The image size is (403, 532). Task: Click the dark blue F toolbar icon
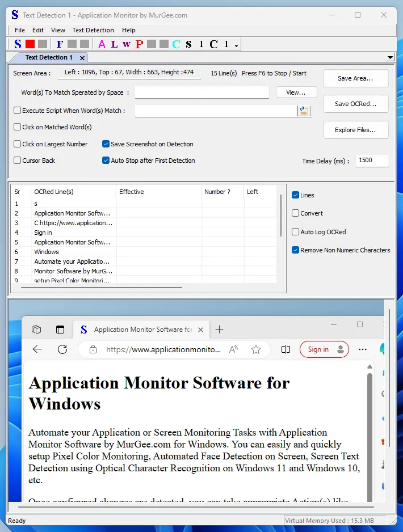coord(60,44)
